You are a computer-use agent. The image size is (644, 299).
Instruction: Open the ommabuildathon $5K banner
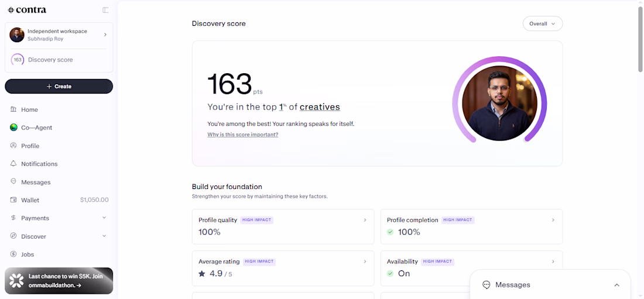click(x=59, y=281)
